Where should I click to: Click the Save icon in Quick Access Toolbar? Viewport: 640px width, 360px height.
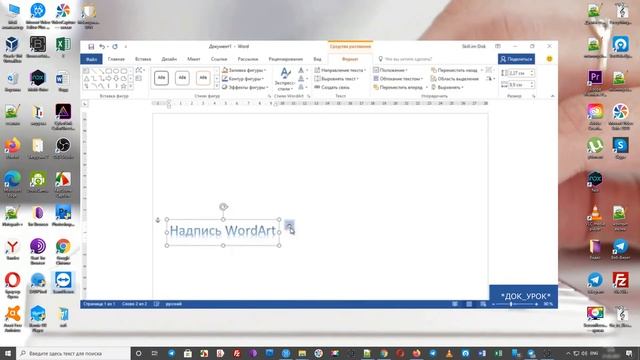pos(91,47)
